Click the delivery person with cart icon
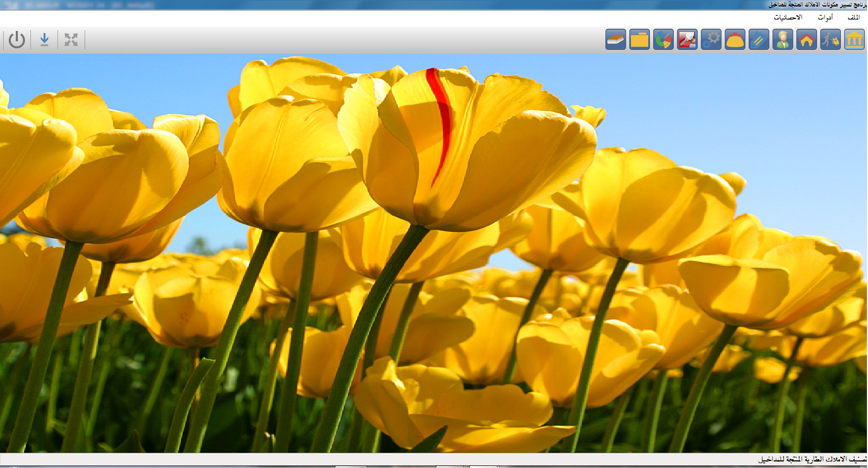 [831, 40]
